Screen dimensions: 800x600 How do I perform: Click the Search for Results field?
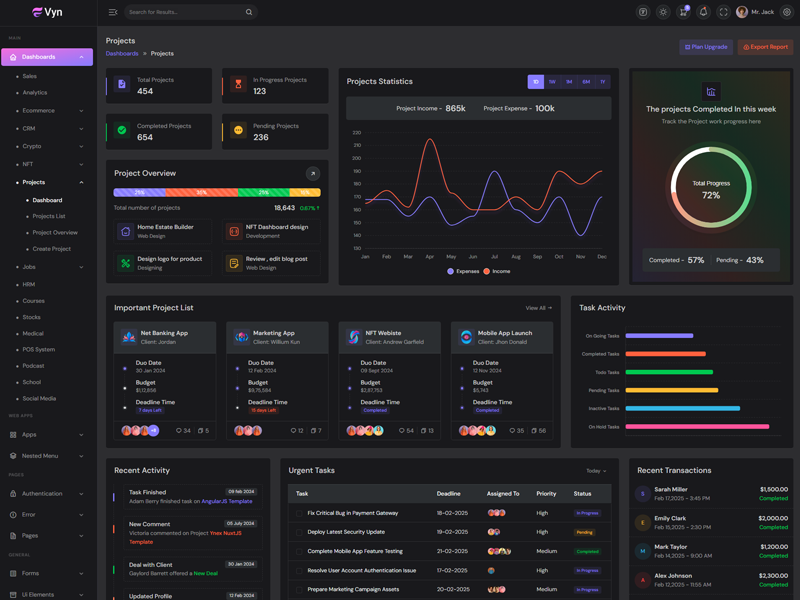[x=185, y=12]
